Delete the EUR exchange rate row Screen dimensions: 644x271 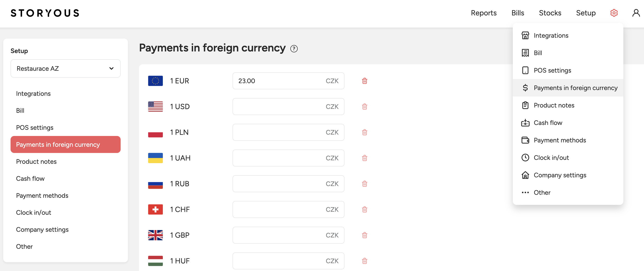tap(364, 81)
